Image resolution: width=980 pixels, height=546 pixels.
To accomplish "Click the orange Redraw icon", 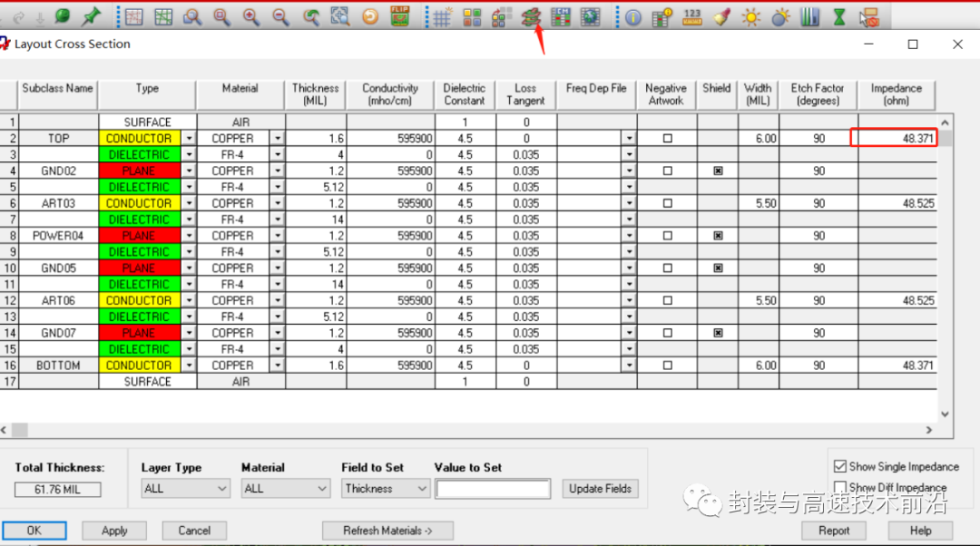I will point(370,17).
